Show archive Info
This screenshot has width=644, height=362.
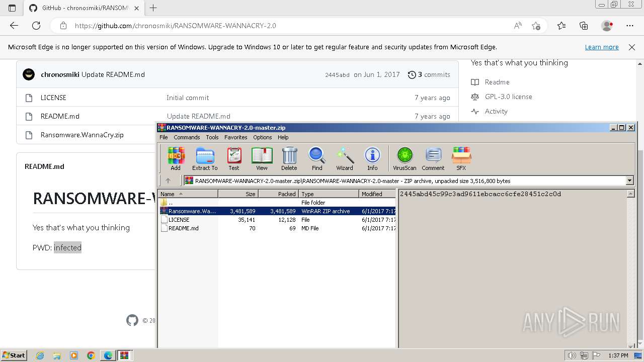tap(372, 159)
